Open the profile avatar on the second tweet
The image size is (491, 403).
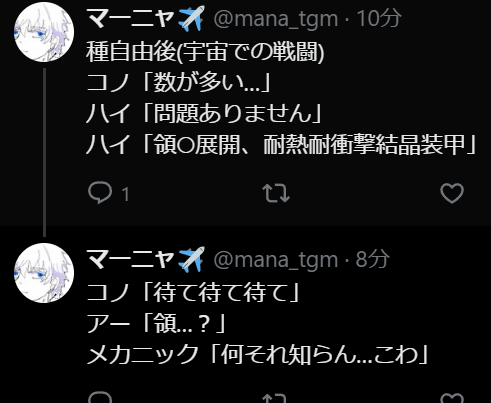tap(44, 273)
